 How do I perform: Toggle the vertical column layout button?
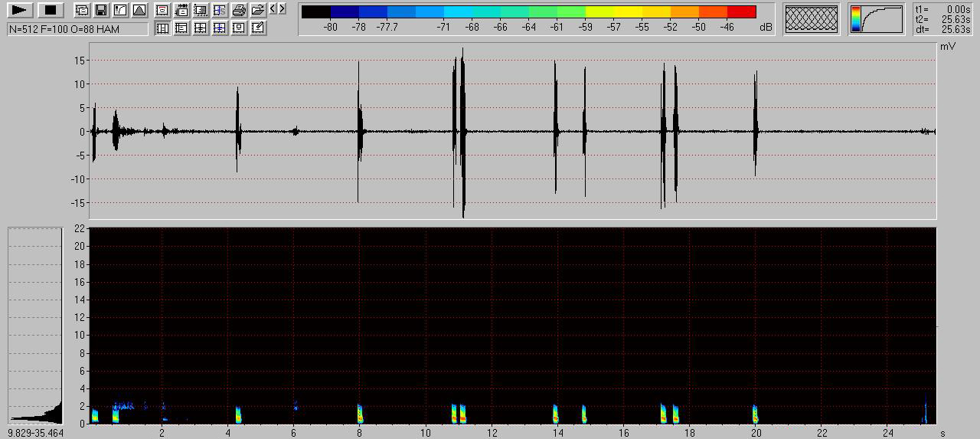pyautogui.click(x=162, y=28)
